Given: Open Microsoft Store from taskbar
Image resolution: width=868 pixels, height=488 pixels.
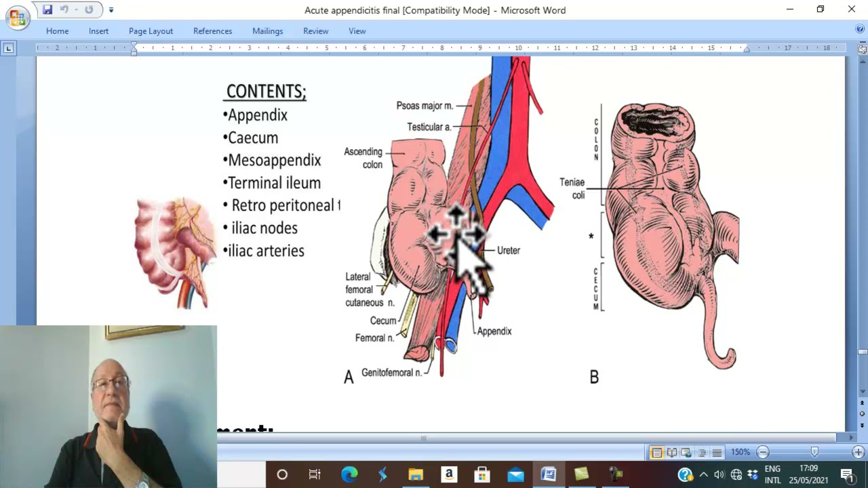Looking at the screenshot, I should (482, 474).
